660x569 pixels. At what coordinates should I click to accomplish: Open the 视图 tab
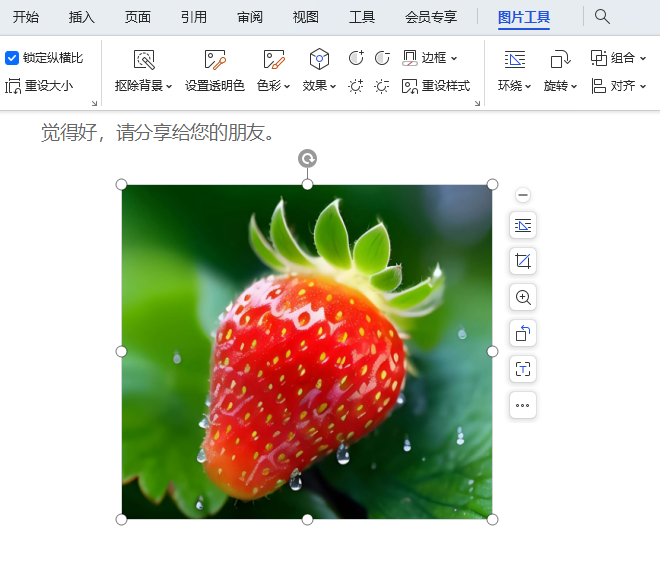tap(306, 17)
